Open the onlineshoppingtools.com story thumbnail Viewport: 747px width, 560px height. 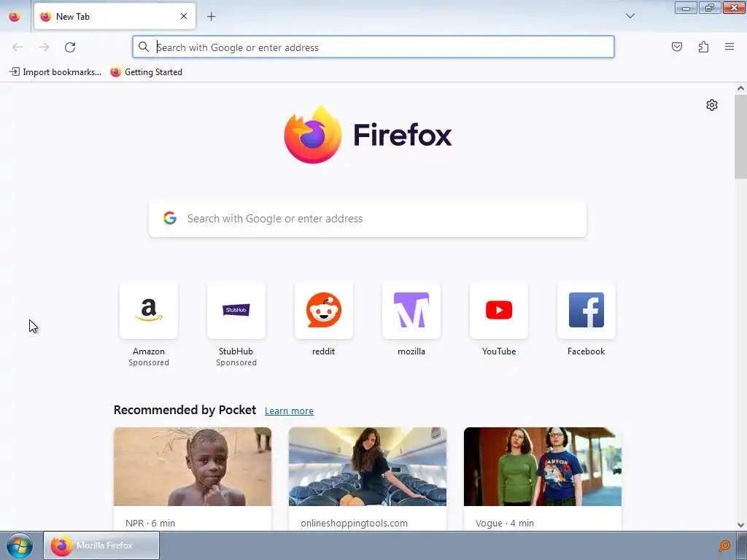coord(368,467)
